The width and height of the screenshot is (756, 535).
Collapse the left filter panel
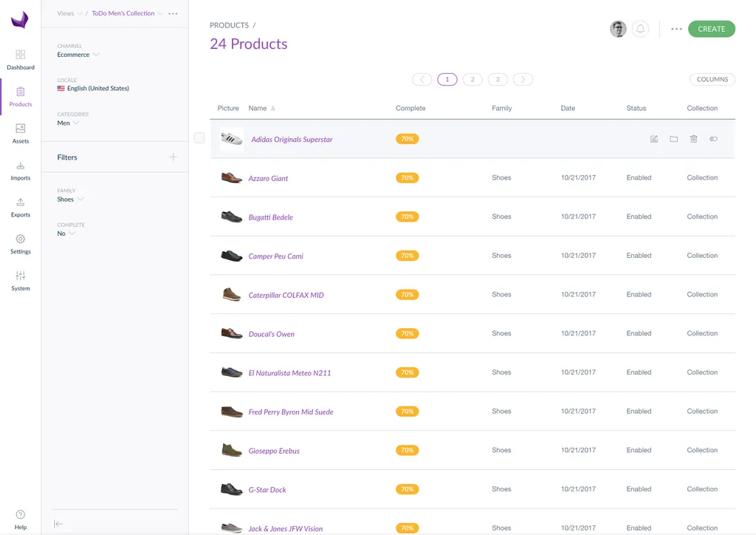(58, 524)
